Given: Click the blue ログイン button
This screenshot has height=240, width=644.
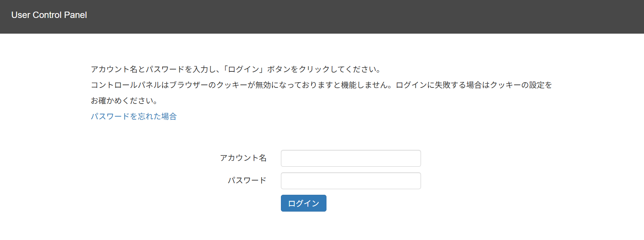Looking at the screenshot, I should [x=304, y=203].
